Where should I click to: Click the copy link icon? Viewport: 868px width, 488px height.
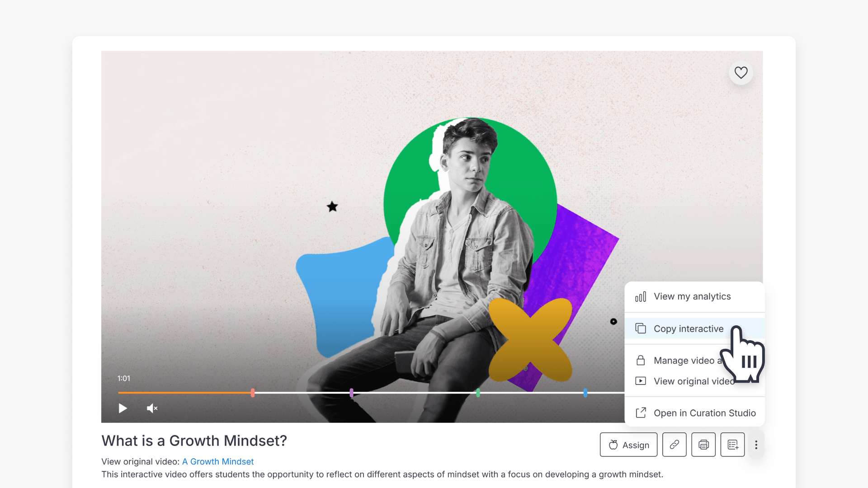(674, 445)
